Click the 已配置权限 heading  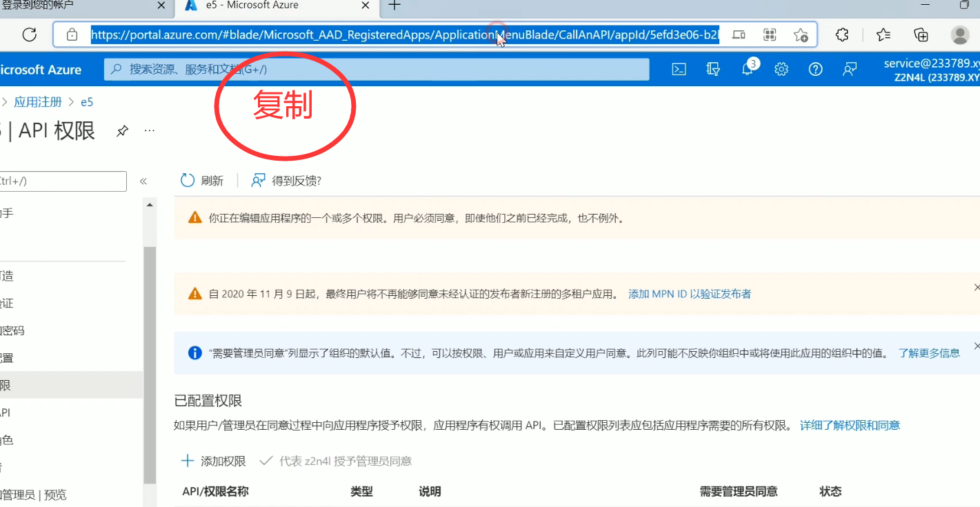[x=208, y=401]
